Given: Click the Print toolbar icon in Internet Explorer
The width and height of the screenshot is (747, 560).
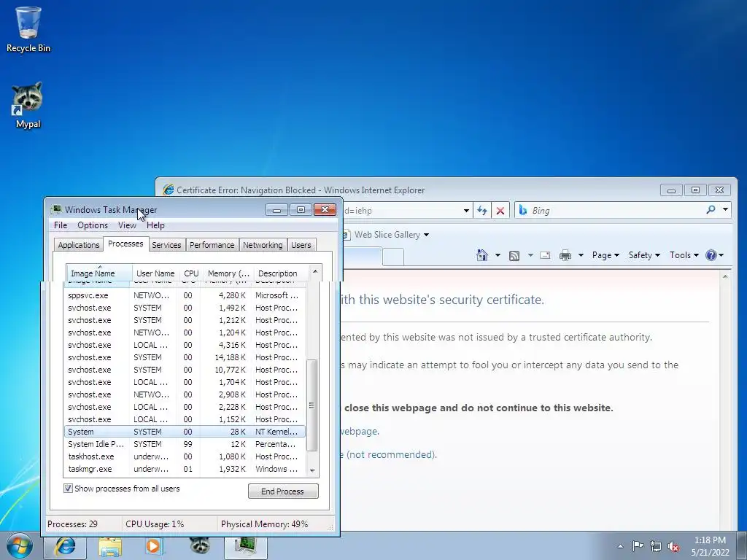Looking at the screenshot, I should [x=565, y=255].
